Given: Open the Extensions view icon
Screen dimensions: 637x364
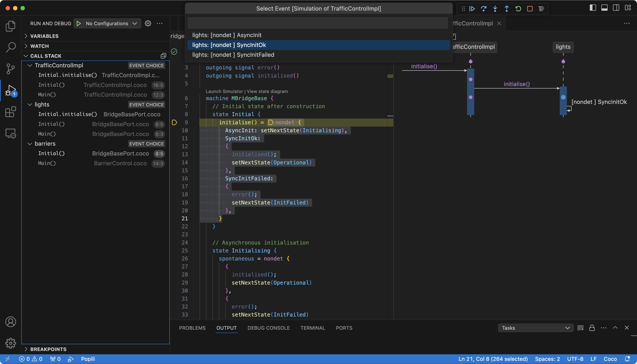Looking at the screenshot, I should (x=11, y=112).
